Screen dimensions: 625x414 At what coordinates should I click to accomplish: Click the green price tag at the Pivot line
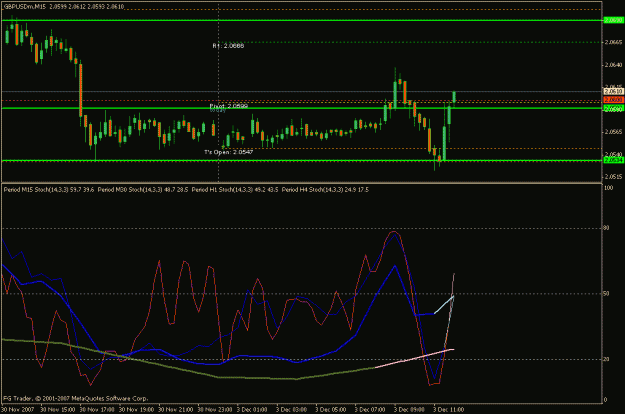pos(613,108)
